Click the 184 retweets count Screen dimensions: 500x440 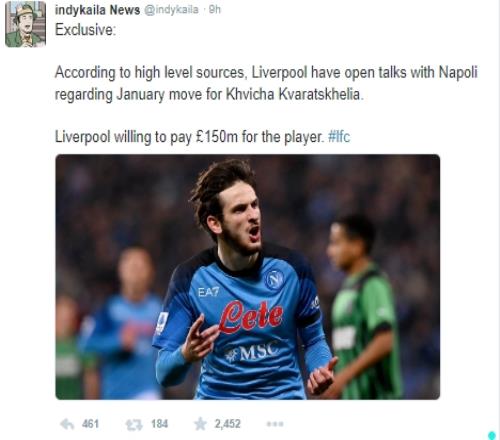[x=159, y=424]
